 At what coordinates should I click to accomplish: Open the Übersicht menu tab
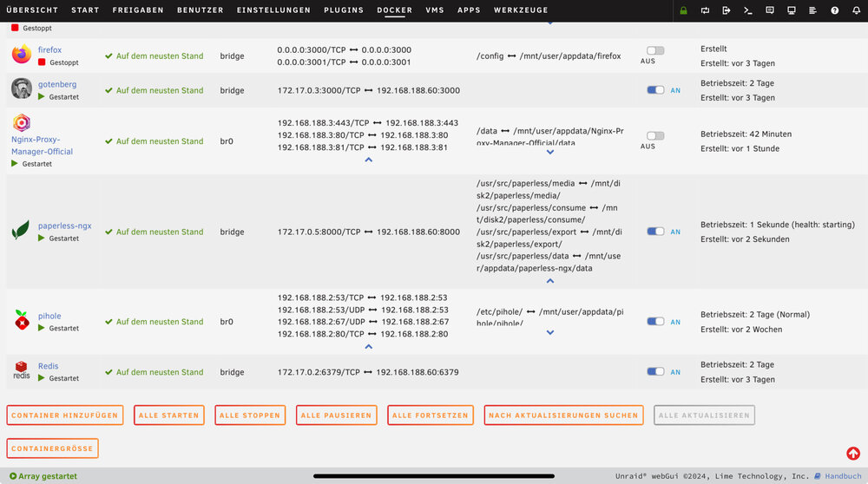pyautogui.click(x=32, y=10)
